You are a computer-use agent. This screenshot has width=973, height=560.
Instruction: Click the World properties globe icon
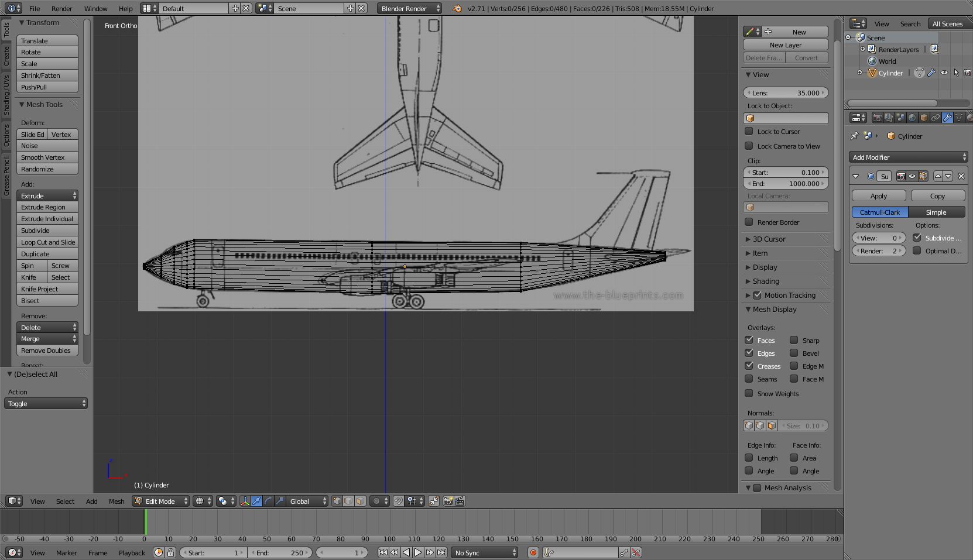pos(912,118)
